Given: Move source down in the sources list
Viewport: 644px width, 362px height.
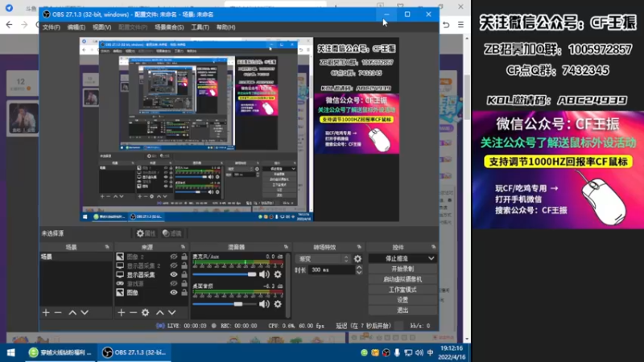Looking at the screenshot, I should 172,313.
